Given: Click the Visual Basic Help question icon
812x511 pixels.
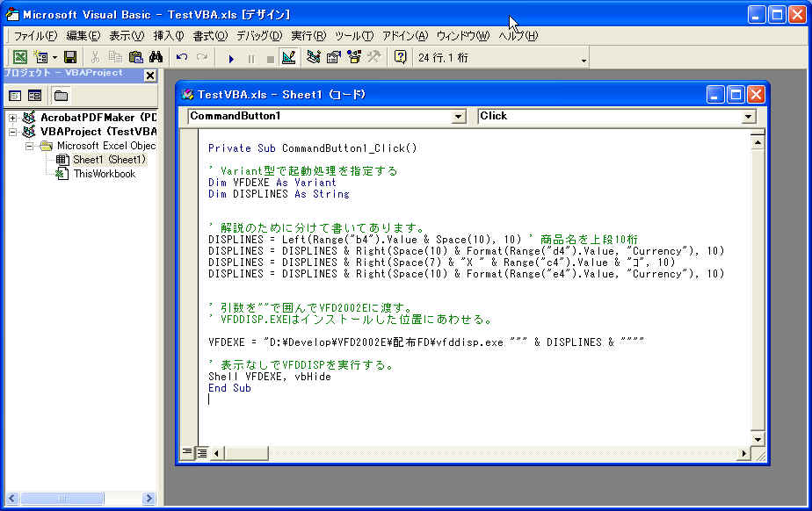Looking at the screenshot, I should 401,57.
